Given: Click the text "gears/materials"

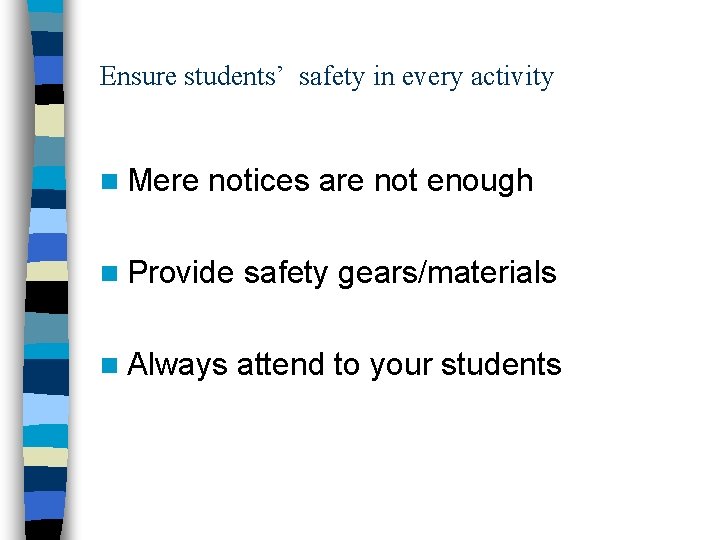Looking at the screenshot, I should pyautogui.click(x=447, y=272).
